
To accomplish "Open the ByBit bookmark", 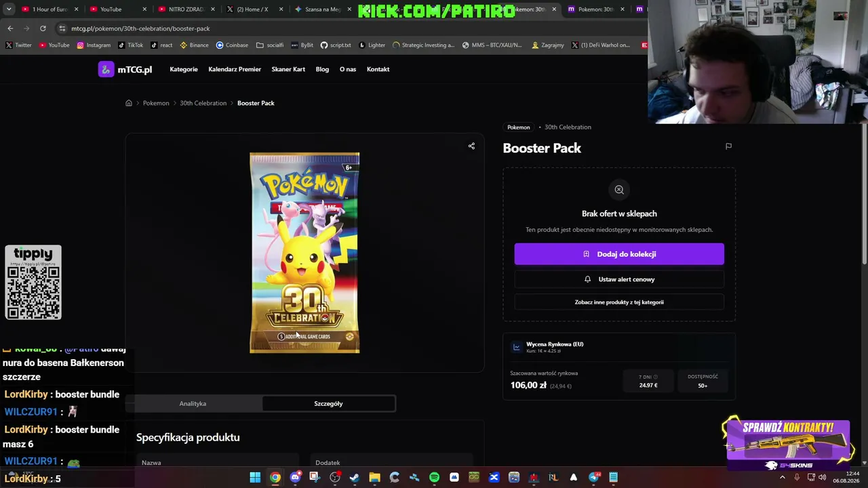I will (302, 45).
